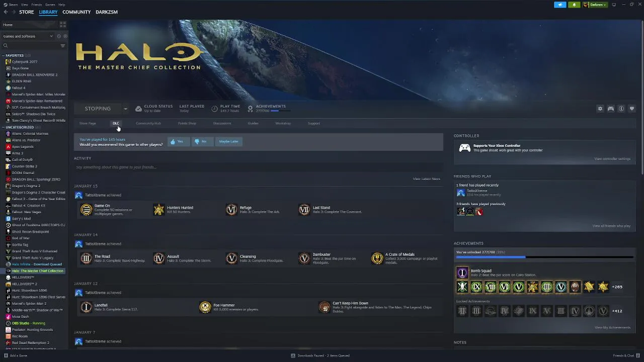The width and height of the screenshot is (644, 362).
Task: Open the Game On achievement icon
Action: tap(86, 210)
